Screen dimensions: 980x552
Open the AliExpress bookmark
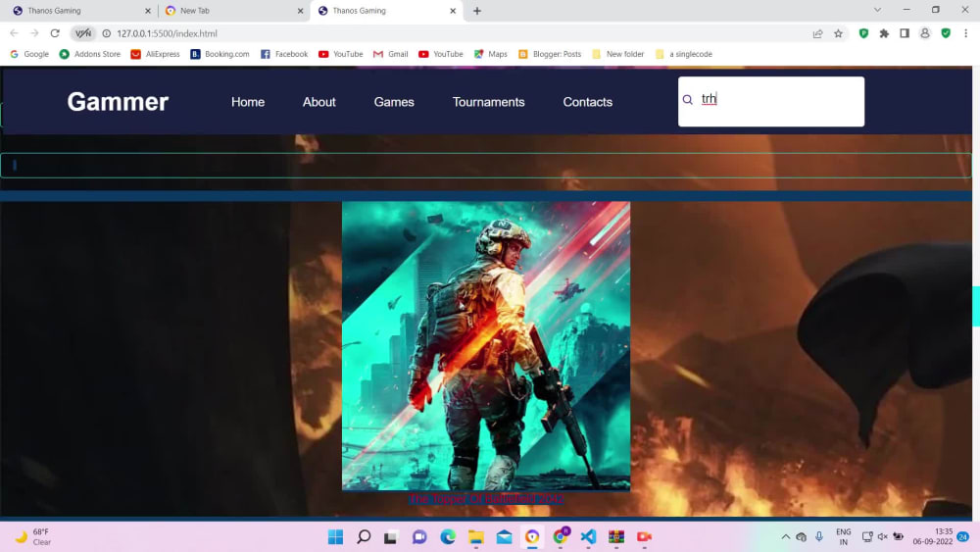pyautogui.click(x=155, y=54)
